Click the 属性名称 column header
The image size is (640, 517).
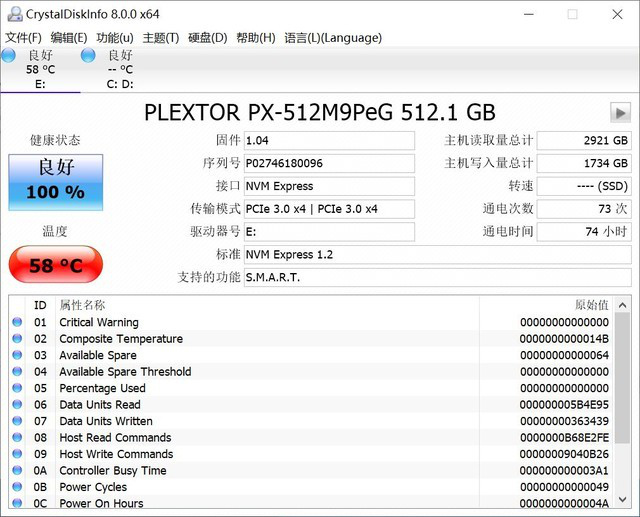click(82, 305)
